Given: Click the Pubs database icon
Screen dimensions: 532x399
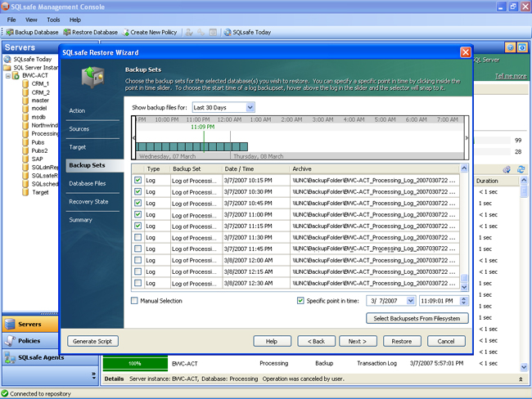Looking at the screenshot, I should 25,142.
